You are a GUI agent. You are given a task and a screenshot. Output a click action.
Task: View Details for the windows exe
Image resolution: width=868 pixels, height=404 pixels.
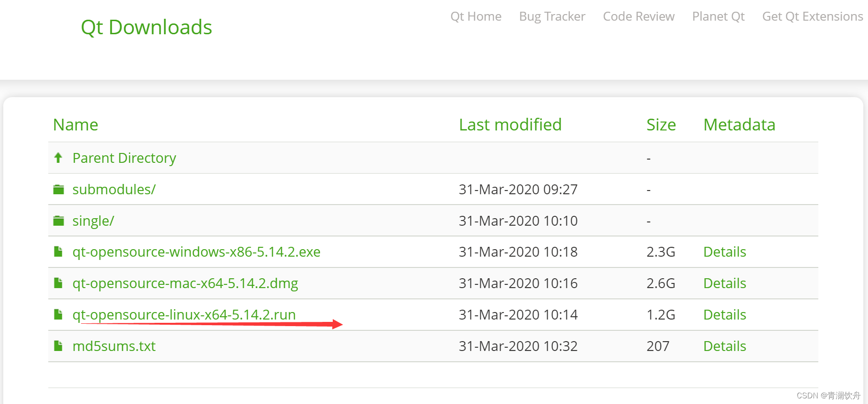click(x=725, y=252)
